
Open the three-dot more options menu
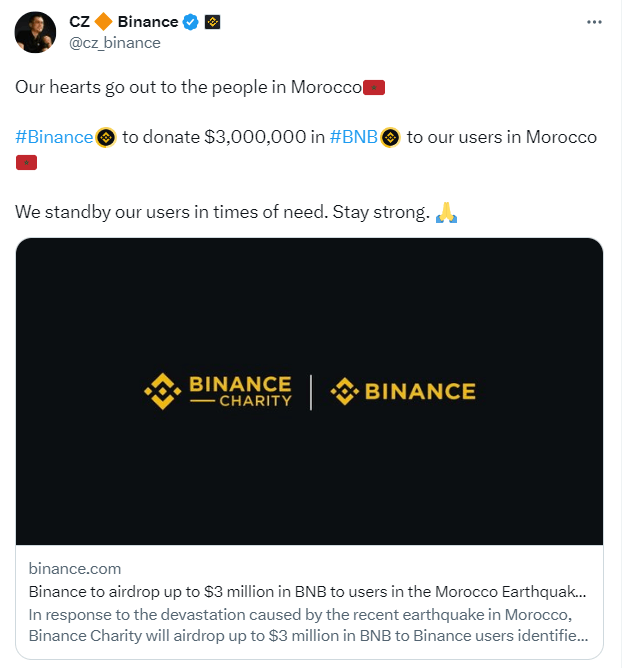(x=595, y=22)
